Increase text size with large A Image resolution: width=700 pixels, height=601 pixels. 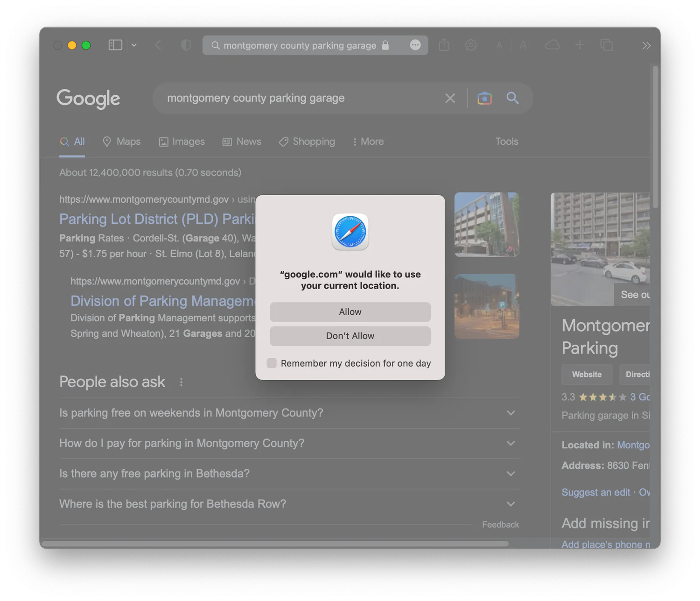click(x=523, y=45)
